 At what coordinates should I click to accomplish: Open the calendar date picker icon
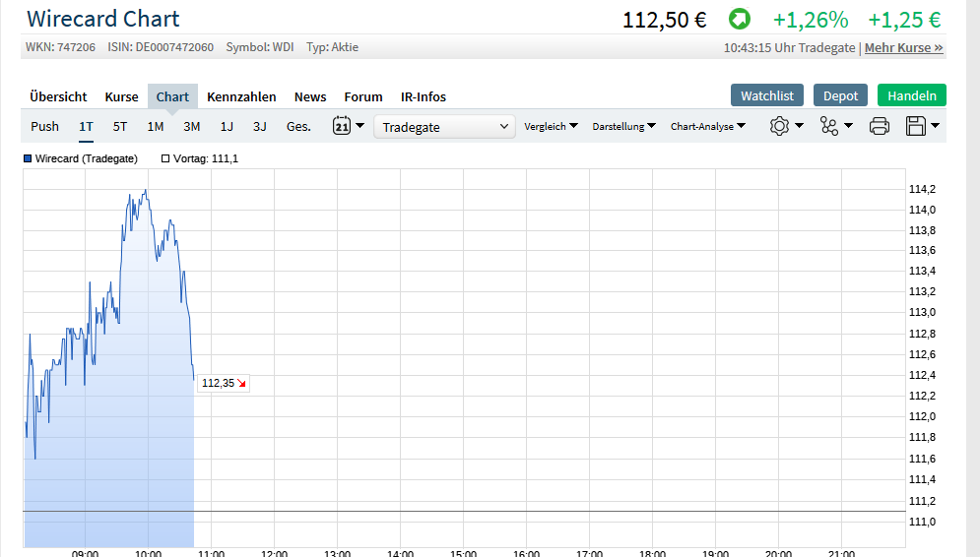341,126
